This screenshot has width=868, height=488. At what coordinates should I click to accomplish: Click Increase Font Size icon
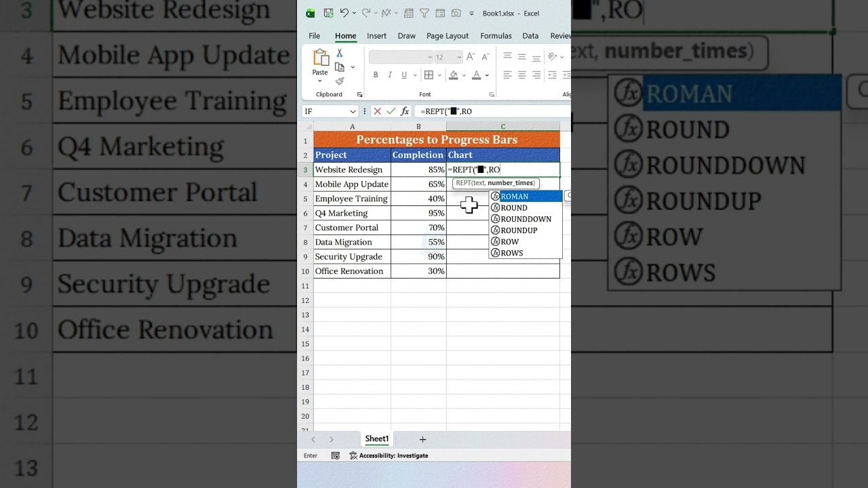(x=471, y=57)
